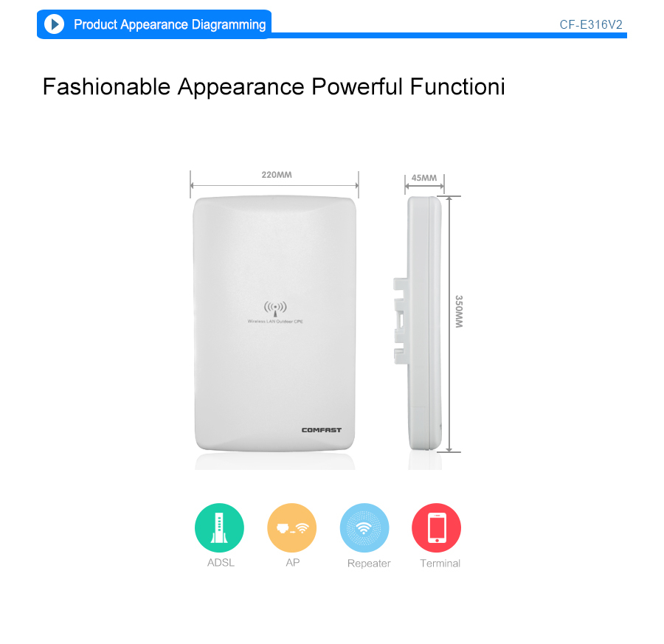
Task: Click the Wireless LAN Outdoor CPE caption
Action: pos(275,322)
